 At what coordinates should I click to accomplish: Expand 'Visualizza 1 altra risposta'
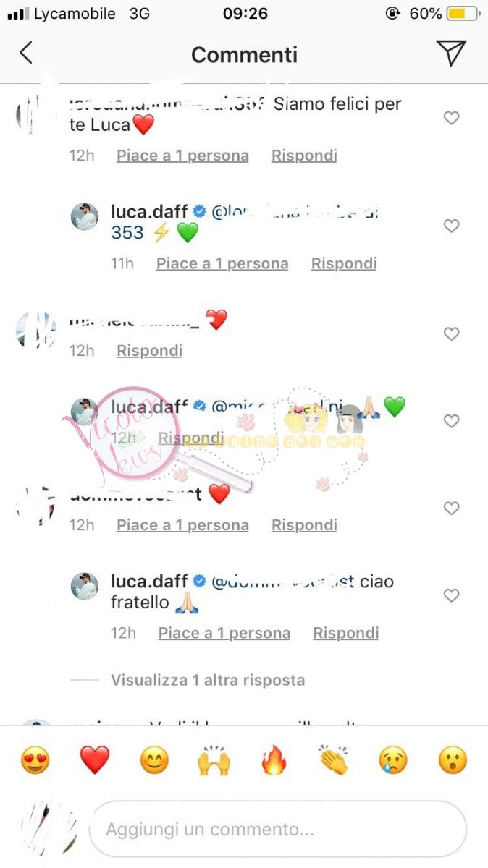pyautogui.click(x=208, y=680)
